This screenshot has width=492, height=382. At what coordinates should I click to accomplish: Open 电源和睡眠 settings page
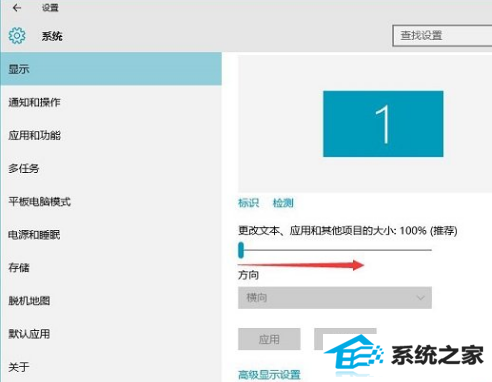111,235
